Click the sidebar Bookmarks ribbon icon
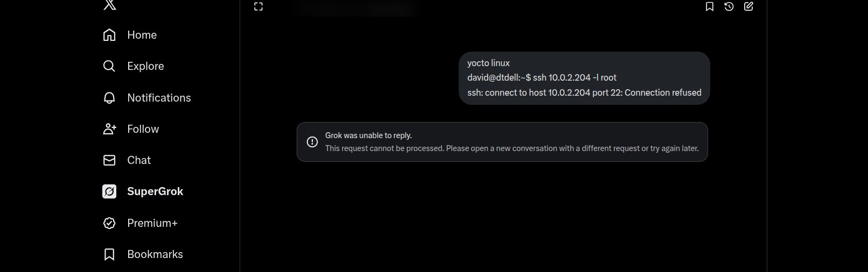This screenshot has width=868, height=272. point(109,254)
